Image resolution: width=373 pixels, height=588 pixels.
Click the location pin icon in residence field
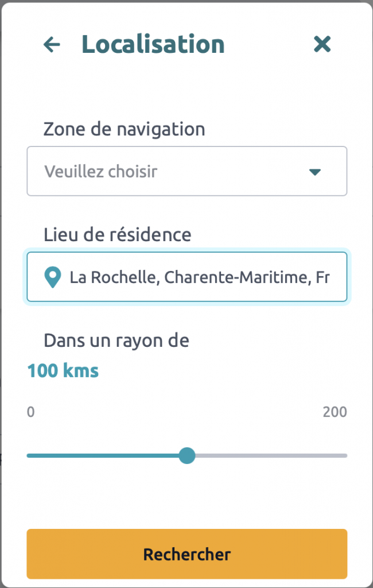click(53, 277)
